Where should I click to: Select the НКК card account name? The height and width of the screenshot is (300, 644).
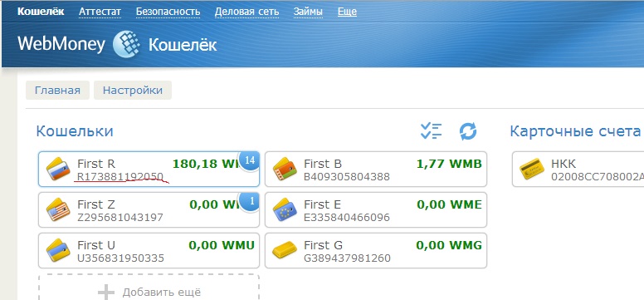tap(563, 164)
